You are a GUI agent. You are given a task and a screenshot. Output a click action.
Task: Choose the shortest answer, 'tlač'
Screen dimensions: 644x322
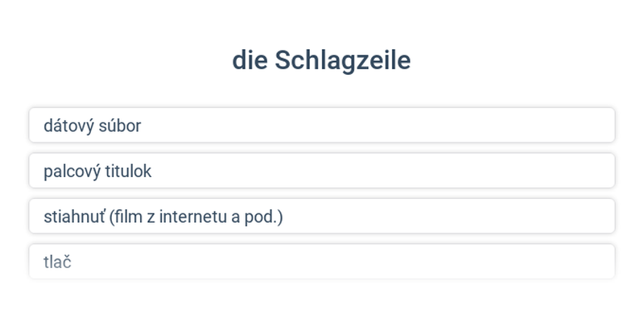[x=321, y=262]
